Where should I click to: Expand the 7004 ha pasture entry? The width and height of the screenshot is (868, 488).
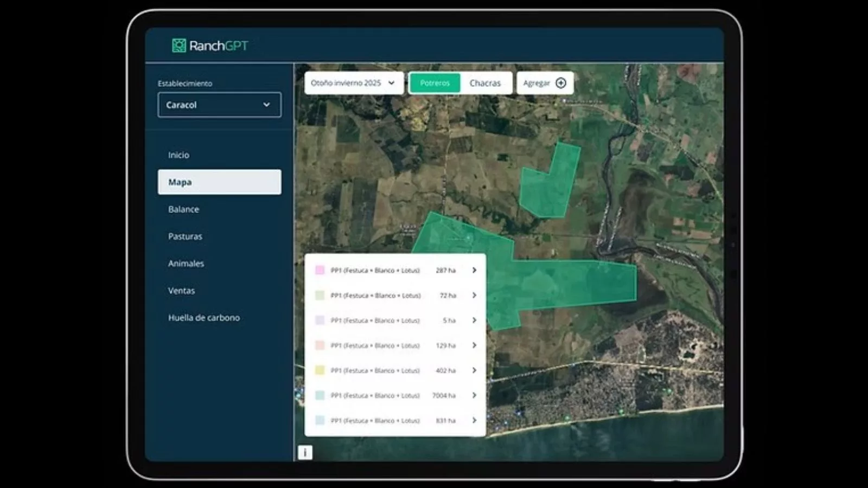(x=474, y=395)
